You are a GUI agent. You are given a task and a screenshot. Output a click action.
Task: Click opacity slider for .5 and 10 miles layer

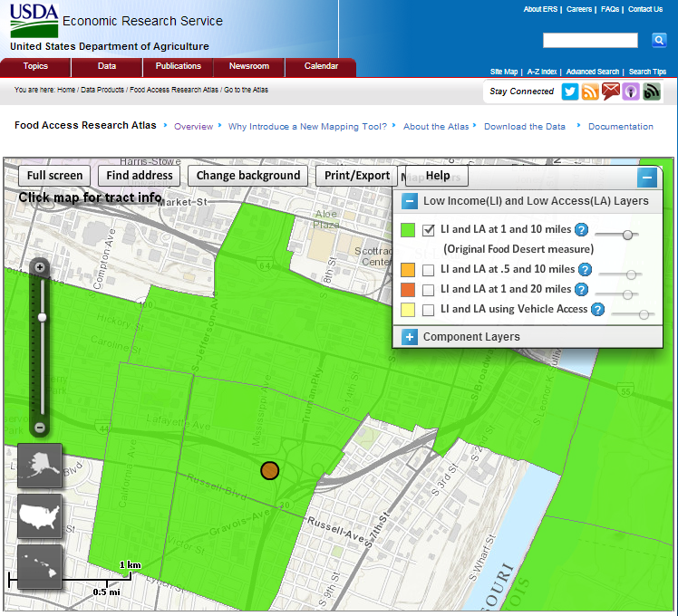click(621, 274)
